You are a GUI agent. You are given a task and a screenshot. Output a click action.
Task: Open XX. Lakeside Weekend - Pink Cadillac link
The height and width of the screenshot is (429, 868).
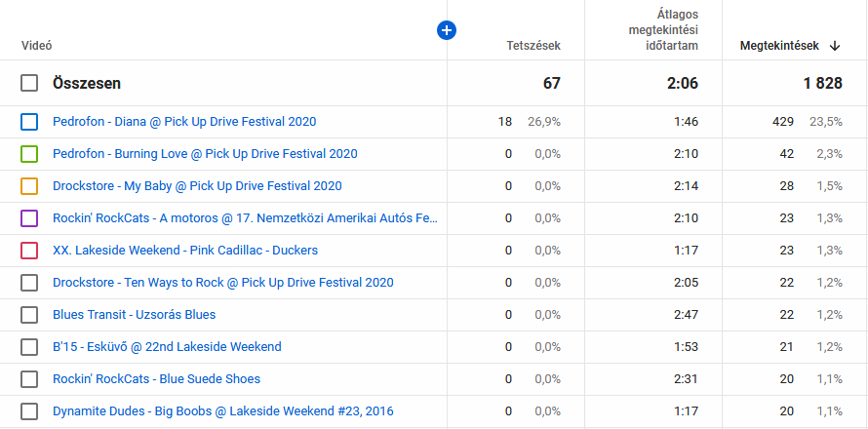[185, 251]
